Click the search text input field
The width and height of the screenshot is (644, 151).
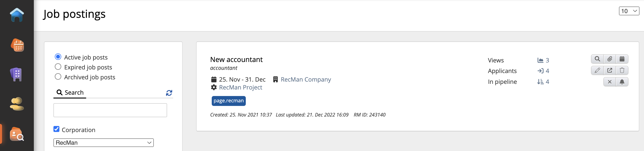(x=110, y=110)
